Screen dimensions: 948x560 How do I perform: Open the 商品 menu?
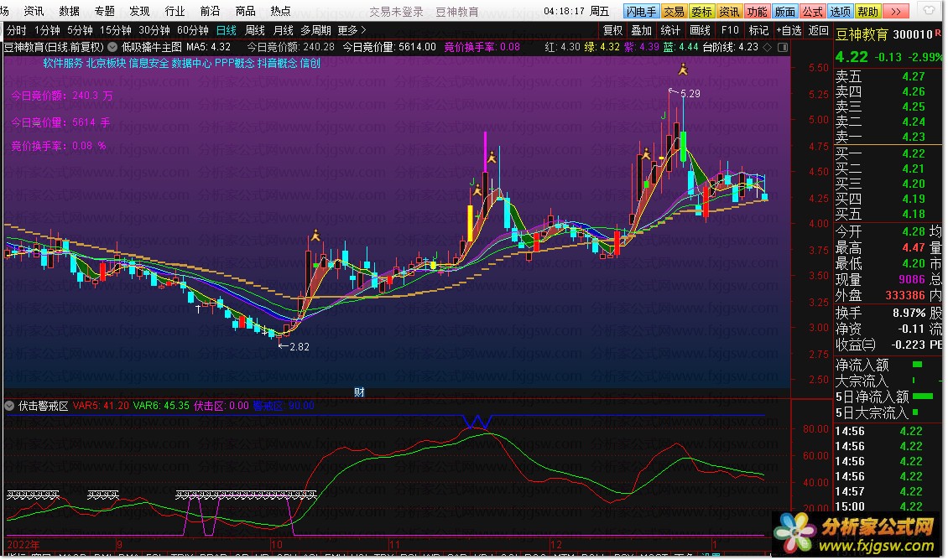point(245,11)
